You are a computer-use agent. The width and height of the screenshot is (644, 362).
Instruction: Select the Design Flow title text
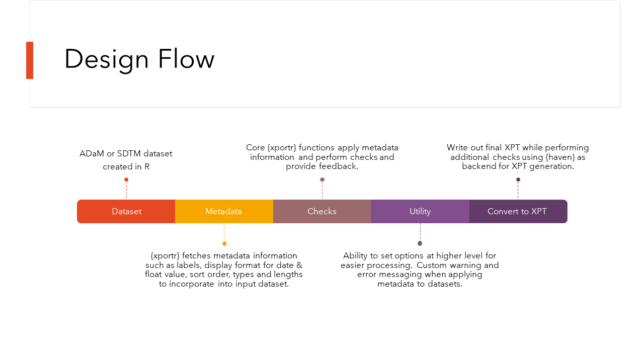[139, 59]
